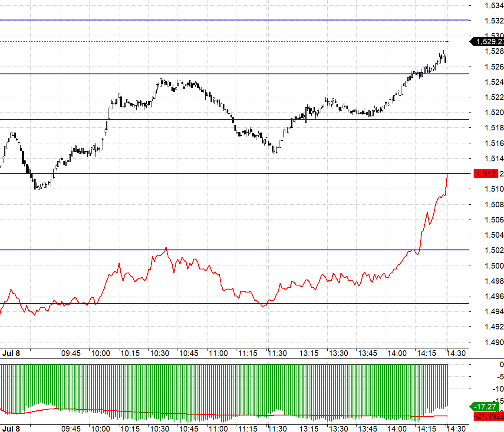Viewport: 504px width, 432px height.
Task: Click the 1,490 label on the price axis
Action: (494, 342)
